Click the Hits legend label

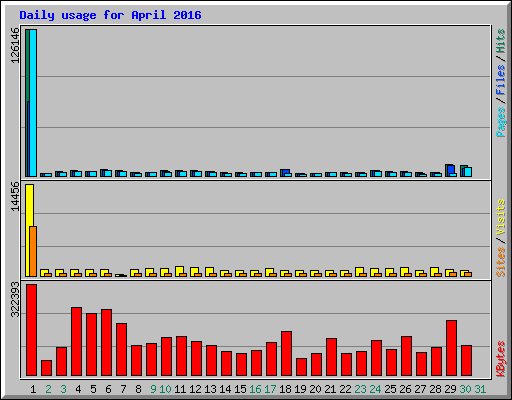(x=501, y=41)
